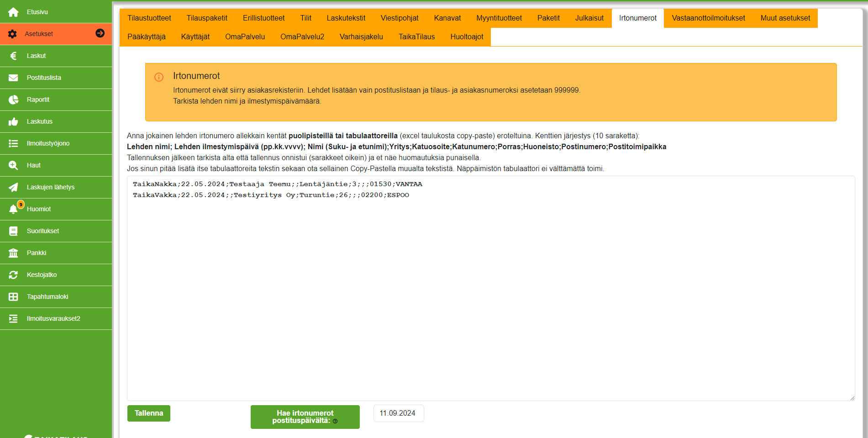Select the Tilit tab

coord(306,18)
